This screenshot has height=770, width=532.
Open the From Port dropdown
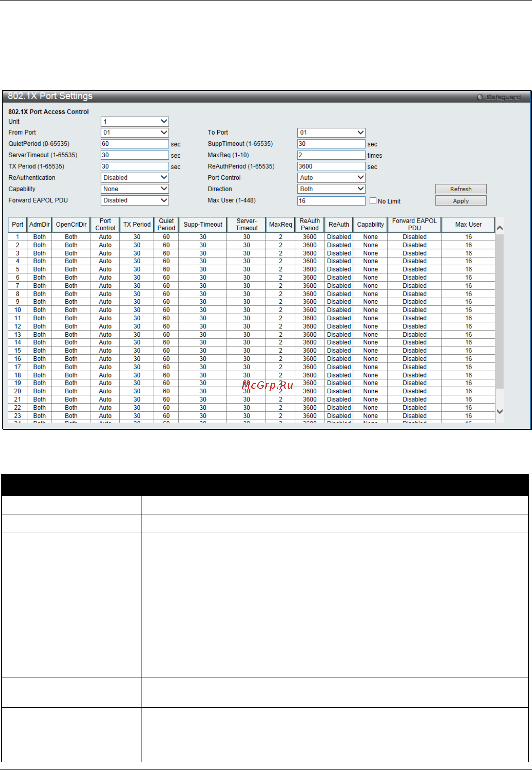click(135, 133)
